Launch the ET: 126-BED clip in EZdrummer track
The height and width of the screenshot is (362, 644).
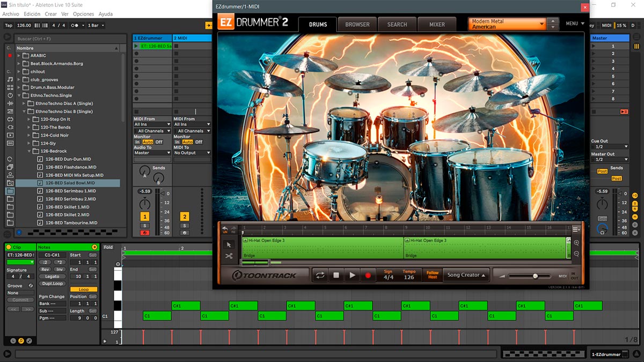[x=136, y=46]
